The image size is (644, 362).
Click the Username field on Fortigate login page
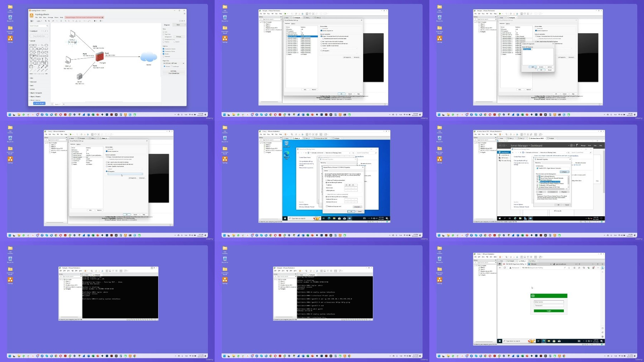coord(549,302)
